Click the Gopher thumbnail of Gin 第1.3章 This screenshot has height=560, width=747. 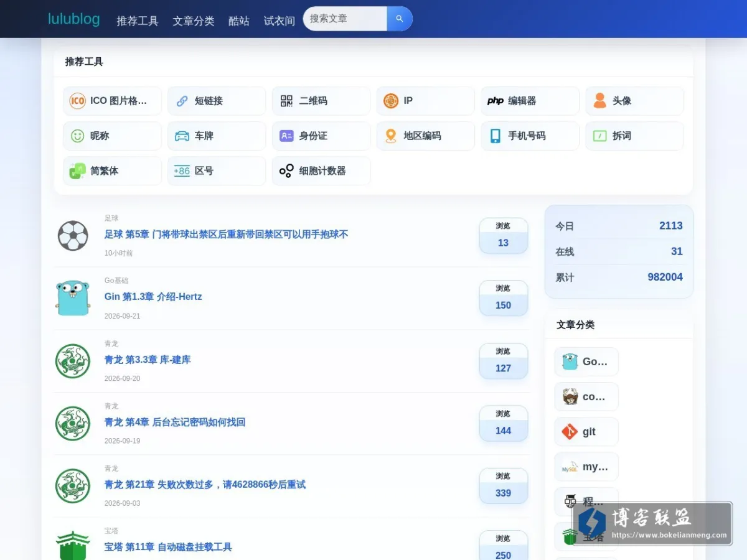(73, 298)
